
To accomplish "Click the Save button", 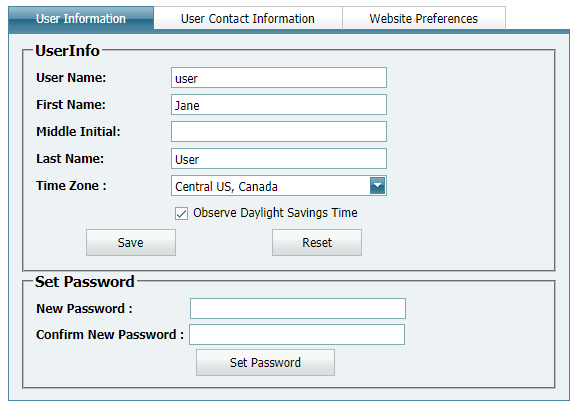I will pos(131,243).
